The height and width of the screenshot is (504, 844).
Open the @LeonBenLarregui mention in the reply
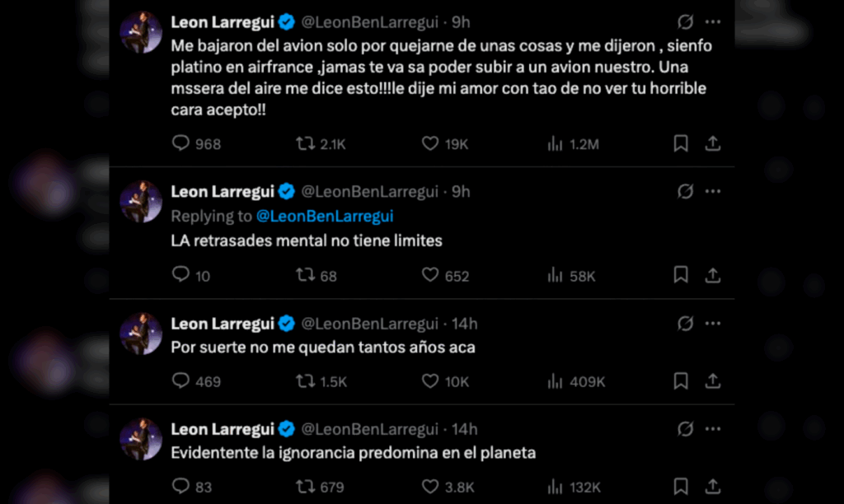325,216
